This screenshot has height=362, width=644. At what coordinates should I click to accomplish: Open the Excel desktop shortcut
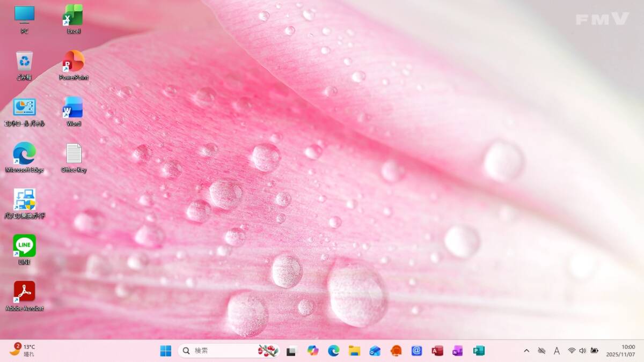74,16
